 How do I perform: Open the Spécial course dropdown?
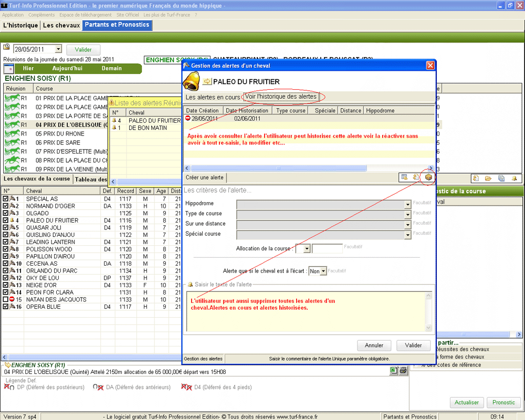point(407,235)
